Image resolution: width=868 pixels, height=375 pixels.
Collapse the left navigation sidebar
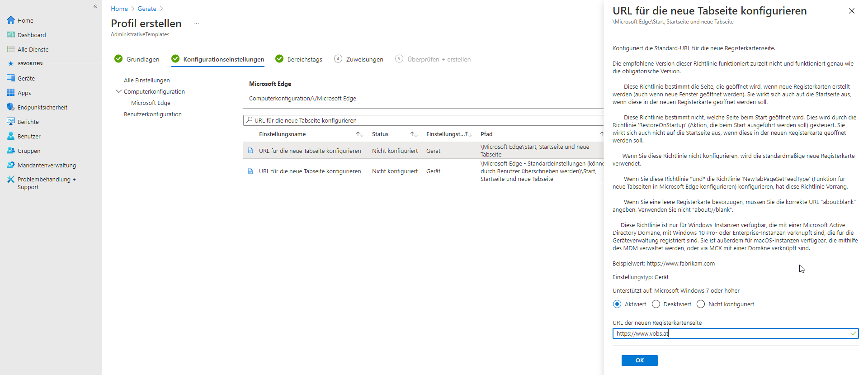point(95,6)
